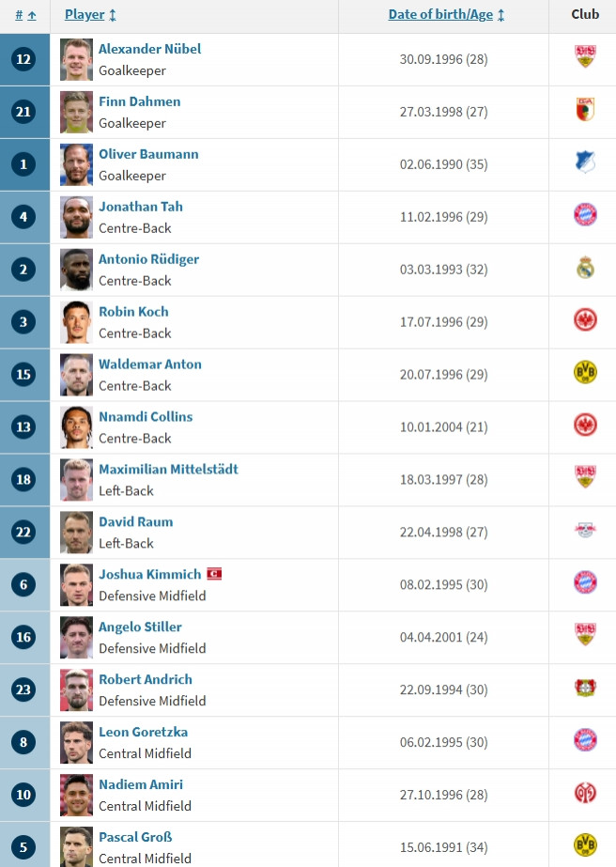Click the flag icon next to Joshua Kimmich
616x867 pixels.
[214, 574]
